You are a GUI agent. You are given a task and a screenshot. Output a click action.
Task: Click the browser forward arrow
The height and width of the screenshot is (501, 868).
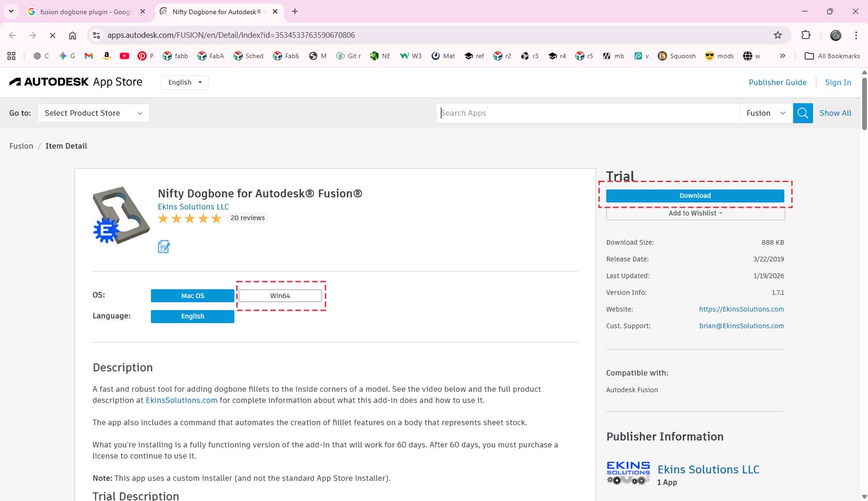32,35
